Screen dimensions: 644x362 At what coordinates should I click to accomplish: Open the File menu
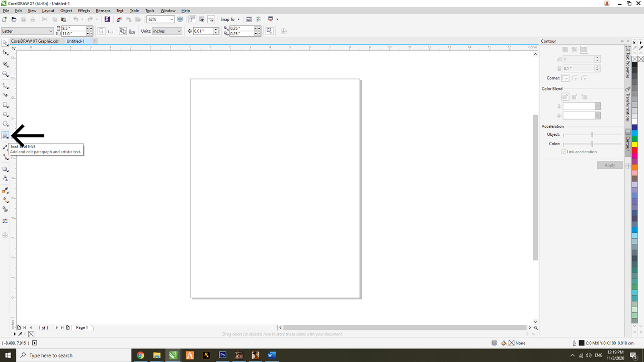pyautogui.click(x=6, y=11)
